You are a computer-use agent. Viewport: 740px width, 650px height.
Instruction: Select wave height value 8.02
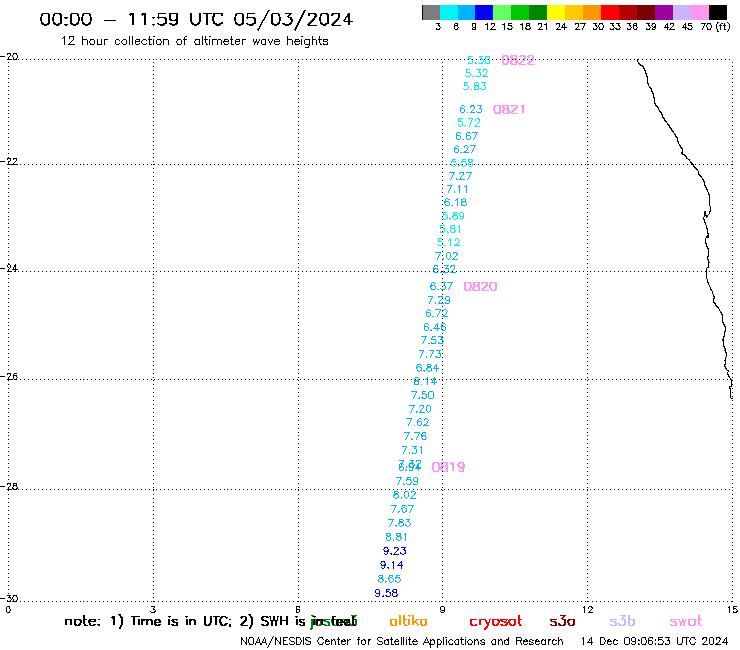pos(404,495)
